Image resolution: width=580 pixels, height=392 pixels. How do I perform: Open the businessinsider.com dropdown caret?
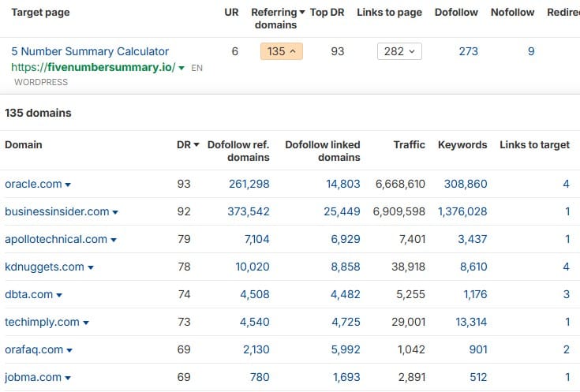click(x=115, y=212)
